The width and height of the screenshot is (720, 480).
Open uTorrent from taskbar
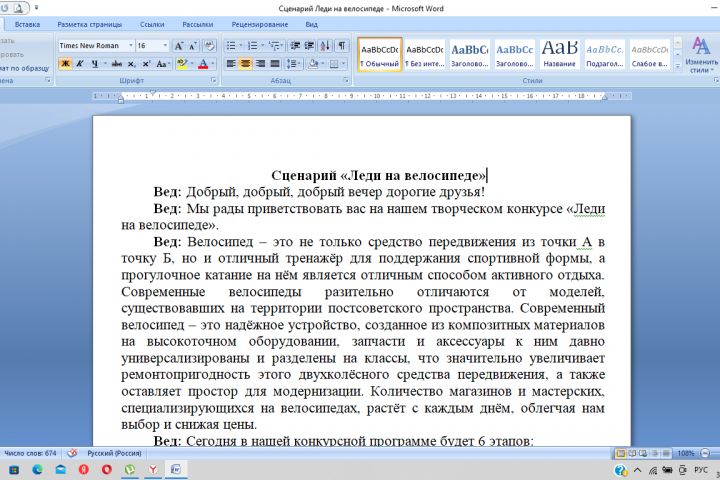click(x=130, y=469)
